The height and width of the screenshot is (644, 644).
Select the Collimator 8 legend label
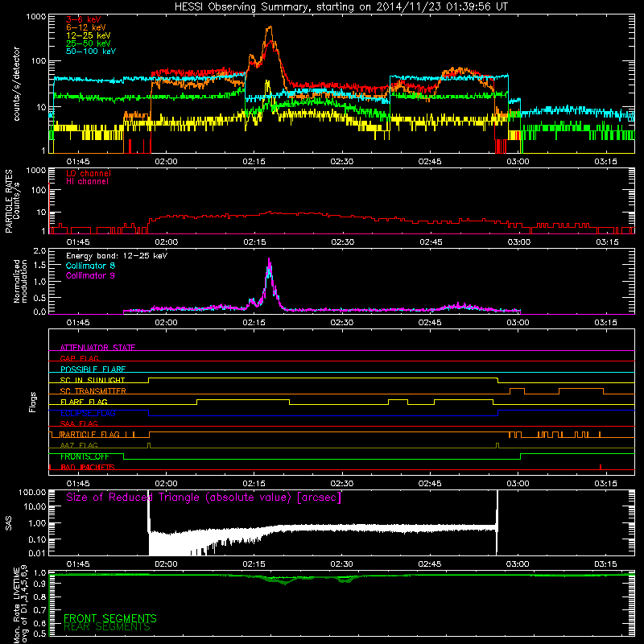(91, 266)
